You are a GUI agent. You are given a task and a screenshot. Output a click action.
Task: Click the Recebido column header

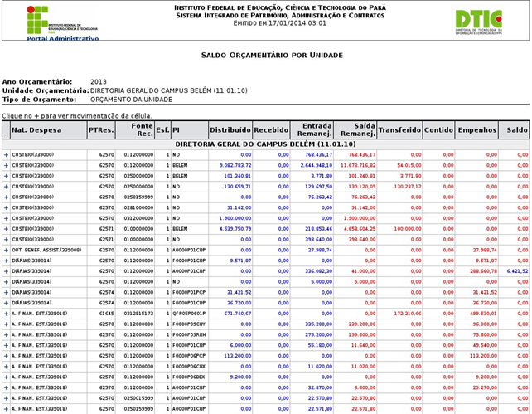tap(271, 130)
